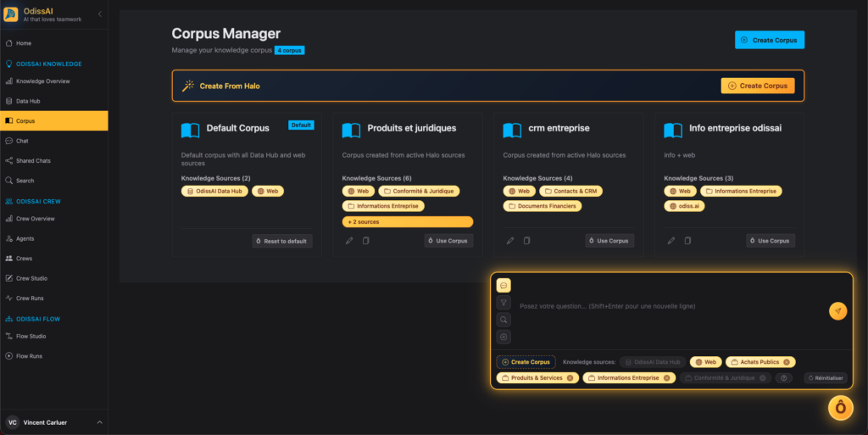Collapse the left sidebar with the chevron
Image resolution: width=868 pixels, height=435 pixels.
100,14
